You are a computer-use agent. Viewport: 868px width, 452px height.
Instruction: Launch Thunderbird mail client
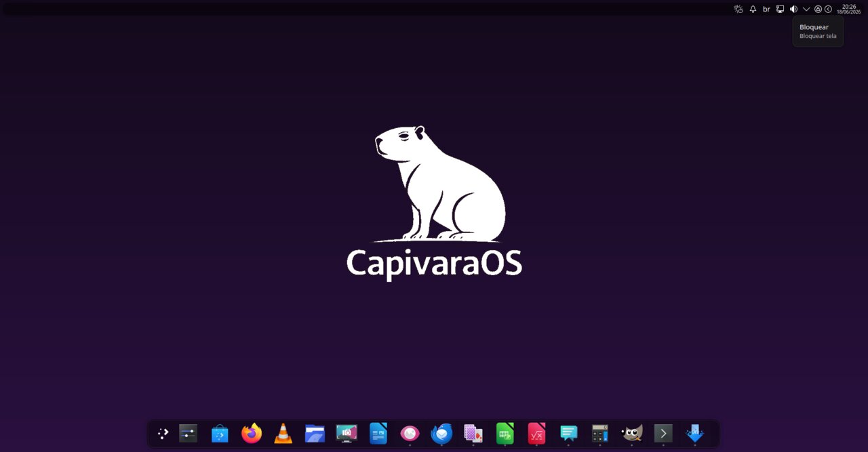pyautogui.click(x=441, y=433)
